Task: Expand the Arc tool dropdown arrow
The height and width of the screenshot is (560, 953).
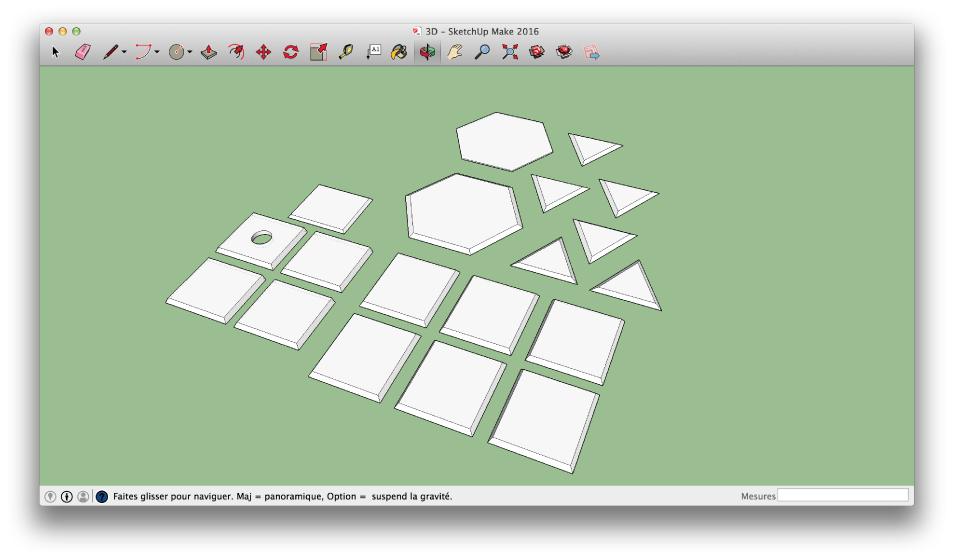Action: click(157, 52)
